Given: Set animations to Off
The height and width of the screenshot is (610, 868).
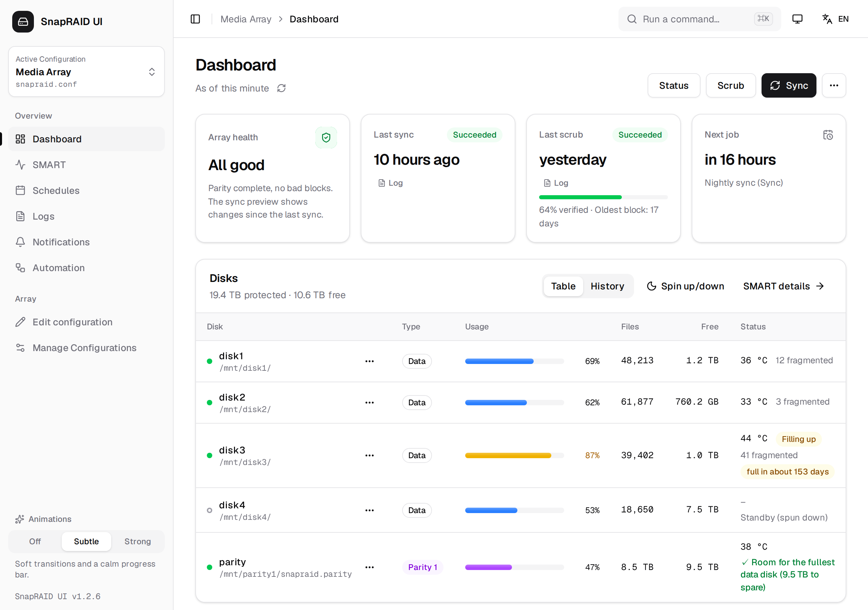Looking at the screenshot, I should click(35, 541).
